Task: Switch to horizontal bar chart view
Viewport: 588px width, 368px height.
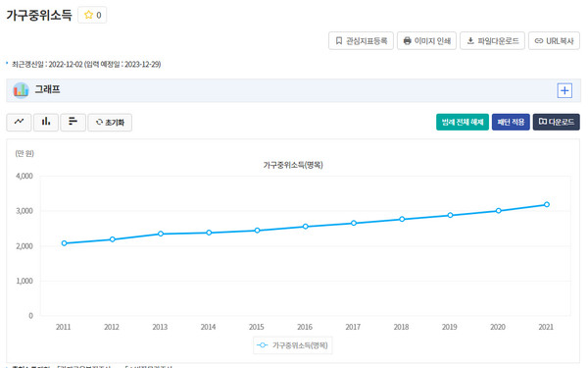Action: pos(73,122)
